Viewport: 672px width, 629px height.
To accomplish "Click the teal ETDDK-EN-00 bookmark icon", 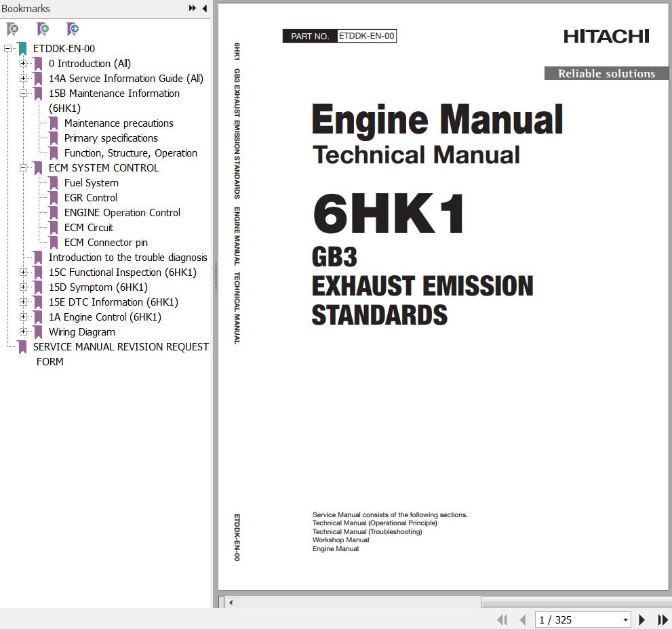I will 22,48.
